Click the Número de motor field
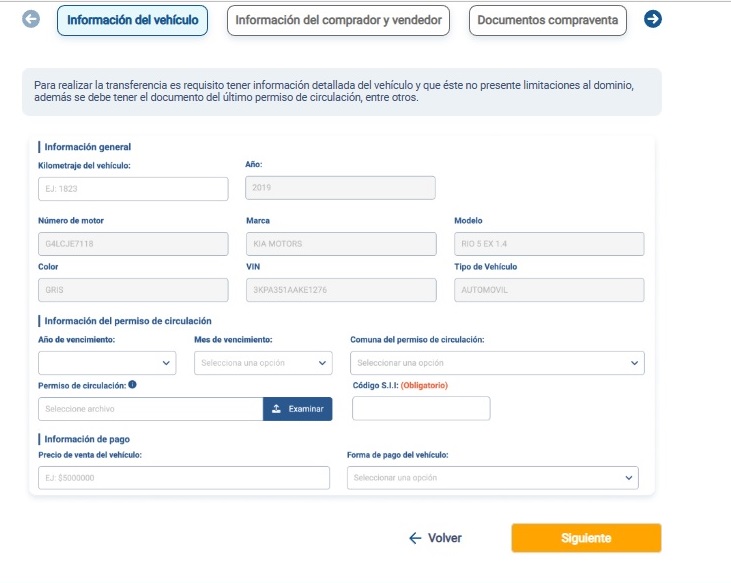731x583 pixels. pyautogui.click(x=133, y=244)
